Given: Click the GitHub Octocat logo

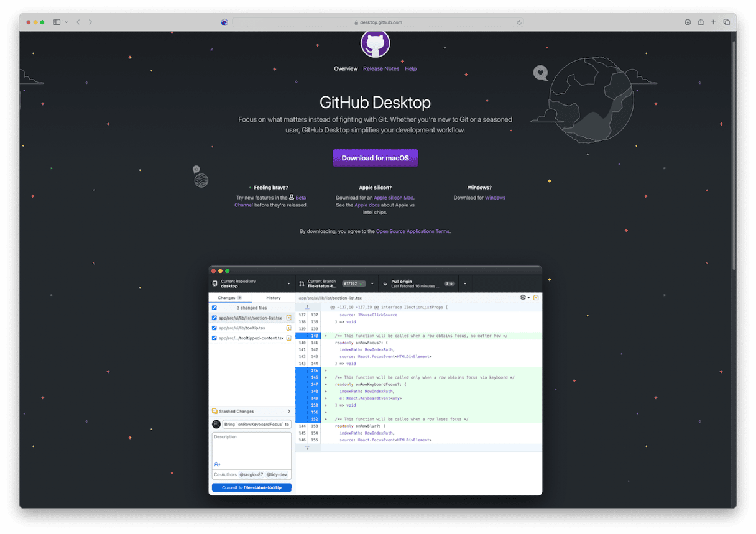Looking at the screenshot, I should click(x=375, y=43).
